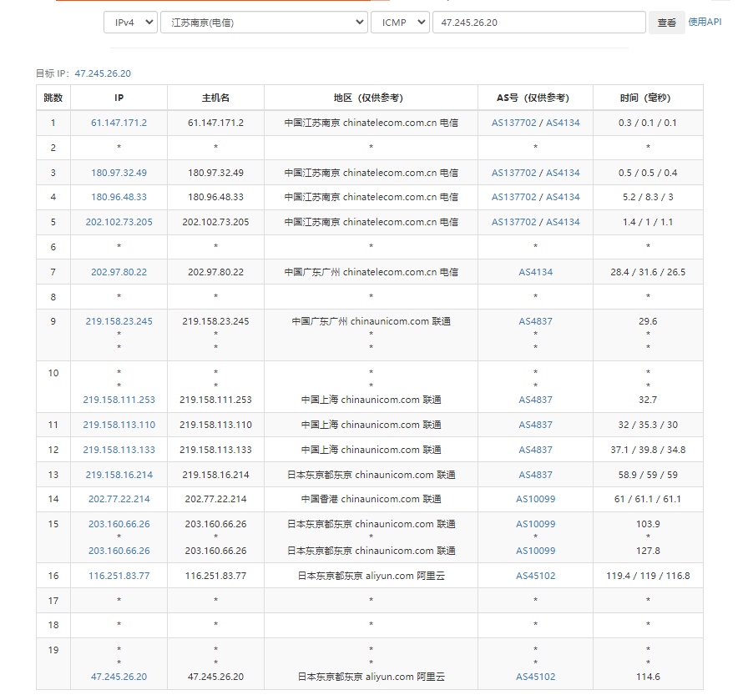Select hop number 17 cell
The height and width of the screenshot is (700, 748).
pyautogui.click(x=53, y=601)
